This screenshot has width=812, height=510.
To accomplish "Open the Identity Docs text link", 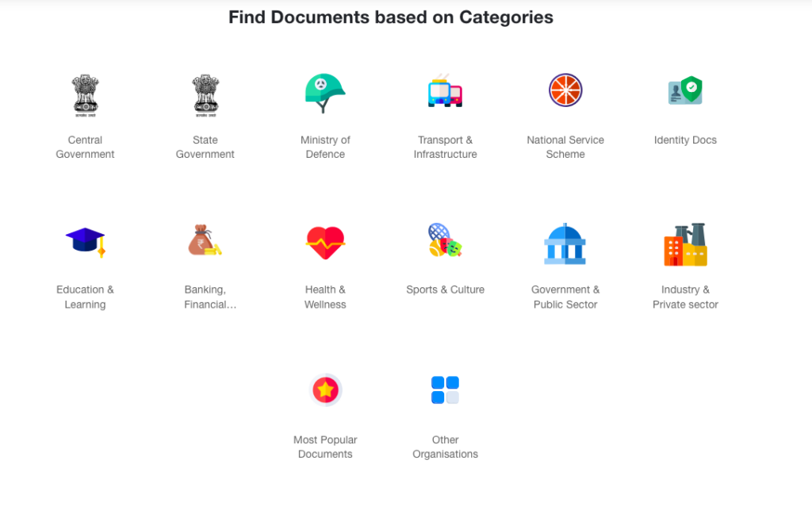I will click(x=685, y=140).
